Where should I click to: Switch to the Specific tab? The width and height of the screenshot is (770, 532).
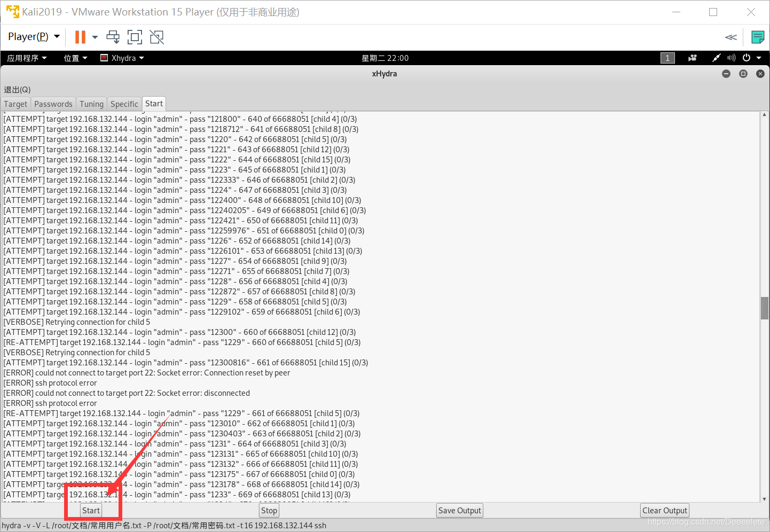[124, 104]
